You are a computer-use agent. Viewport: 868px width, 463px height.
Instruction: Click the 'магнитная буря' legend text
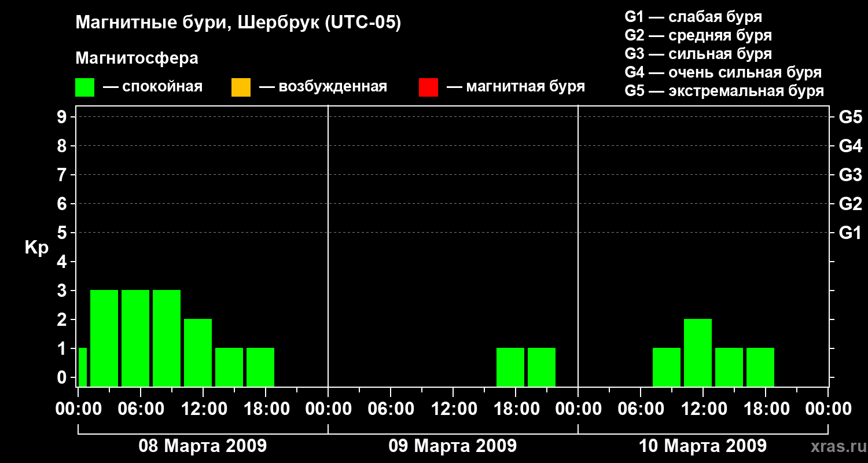point(525,87)
